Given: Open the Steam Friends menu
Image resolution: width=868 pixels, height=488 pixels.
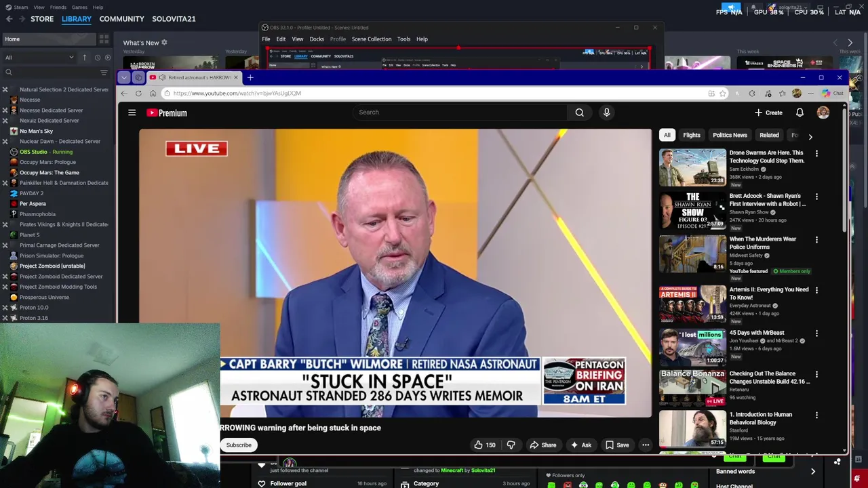Looking at the screenshot, I should 58,7.
